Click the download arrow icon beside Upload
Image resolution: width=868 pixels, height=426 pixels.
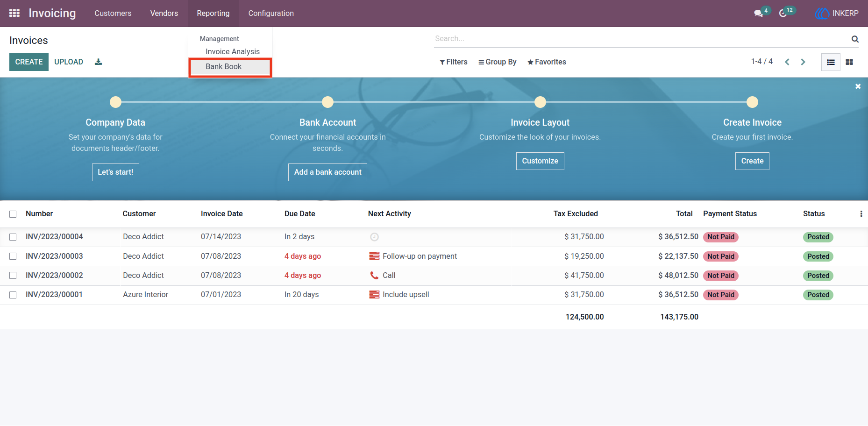98,62
